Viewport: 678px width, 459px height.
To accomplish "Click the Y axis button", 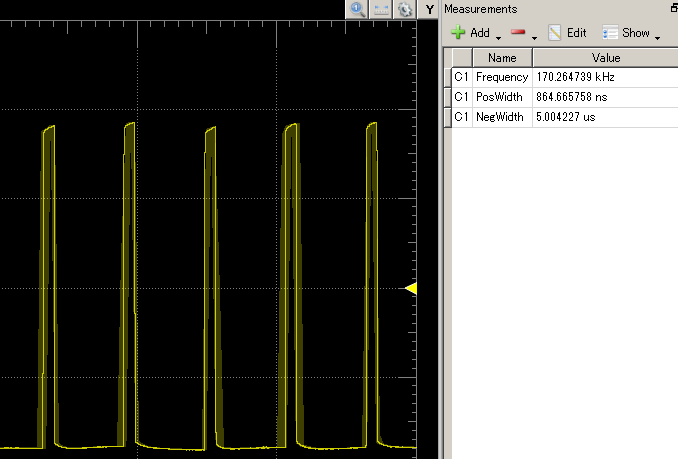I will pyautogui.click(x=429, y=9).
